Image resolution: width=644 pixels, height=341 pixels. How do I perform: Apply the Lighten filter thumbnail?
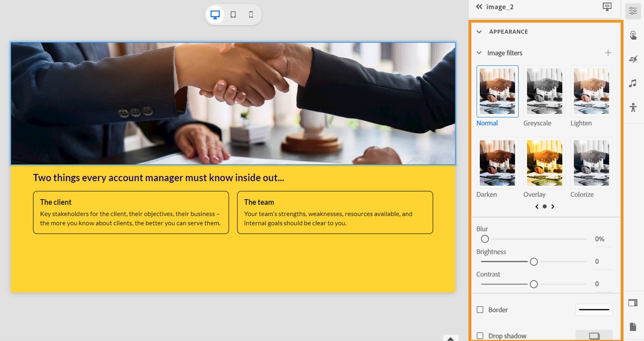tap(591, 91)
